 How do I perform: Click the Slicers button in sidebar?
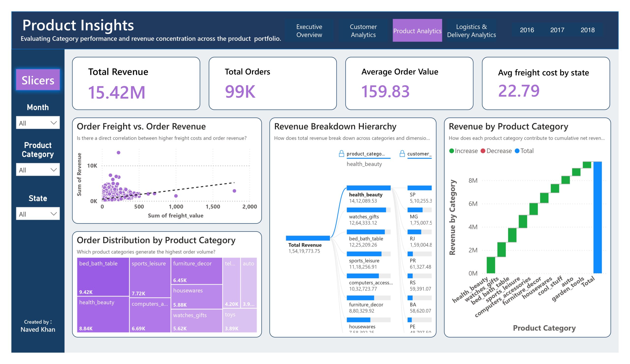[x=38, y=80]
